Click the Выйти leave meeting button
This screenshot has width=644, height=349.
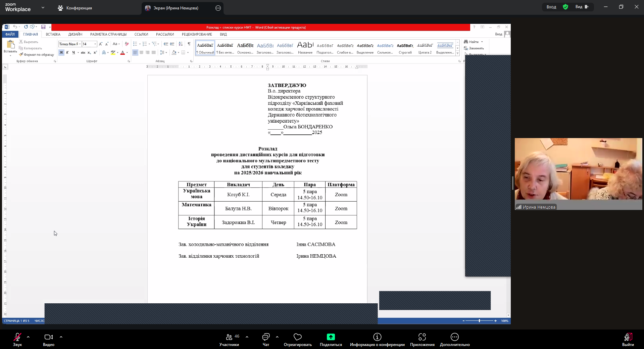click(628, 339)
